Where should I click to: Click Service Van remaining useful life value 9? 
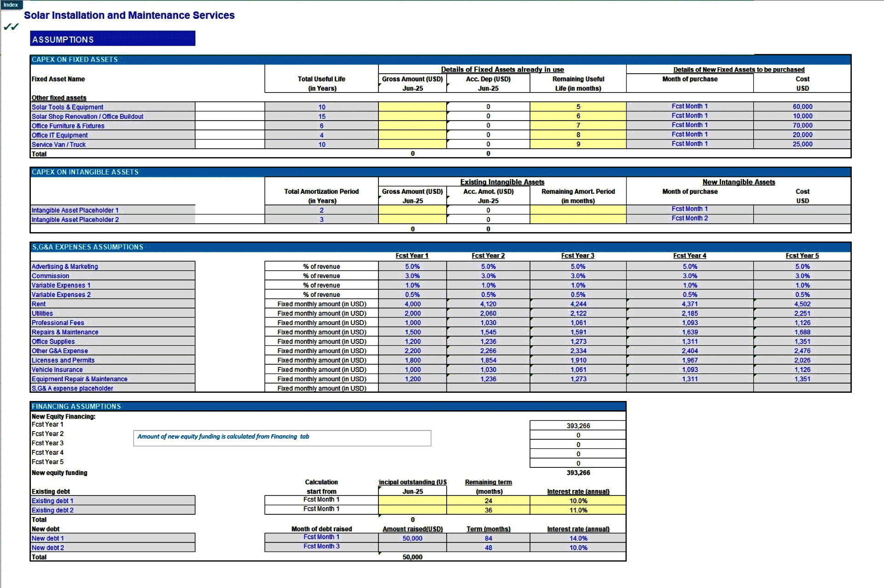pos(578,145)
